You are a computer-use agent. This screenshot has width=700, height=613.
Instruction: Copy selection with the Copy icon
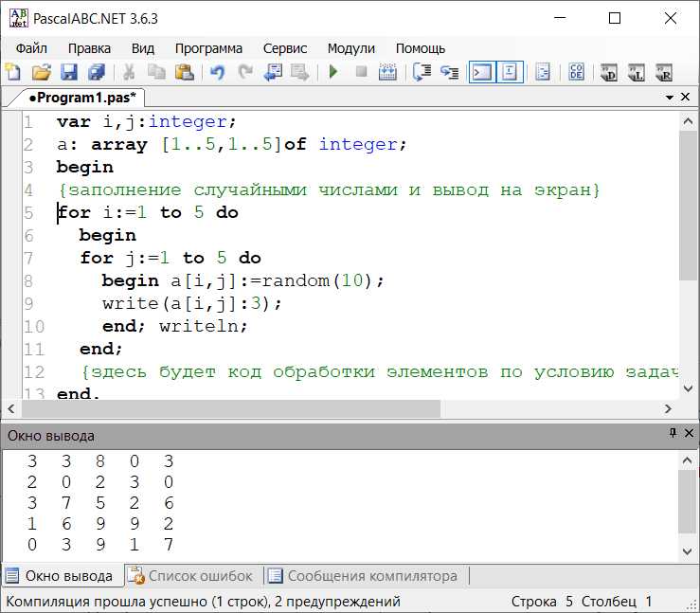coord(156,72)
